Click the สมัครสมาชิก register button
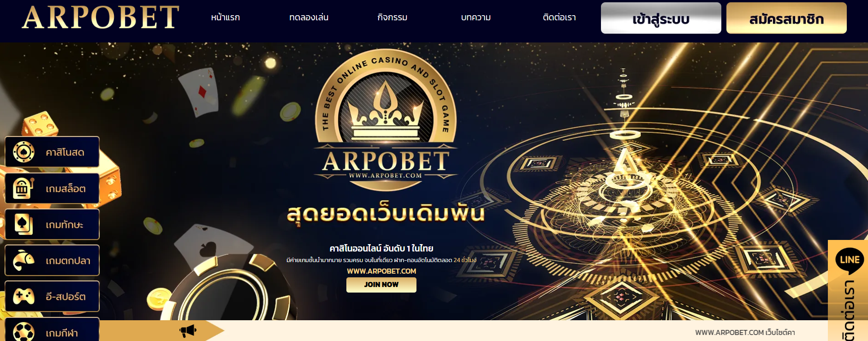The height and width of the screenshot is (341, 868). point(786,18)
